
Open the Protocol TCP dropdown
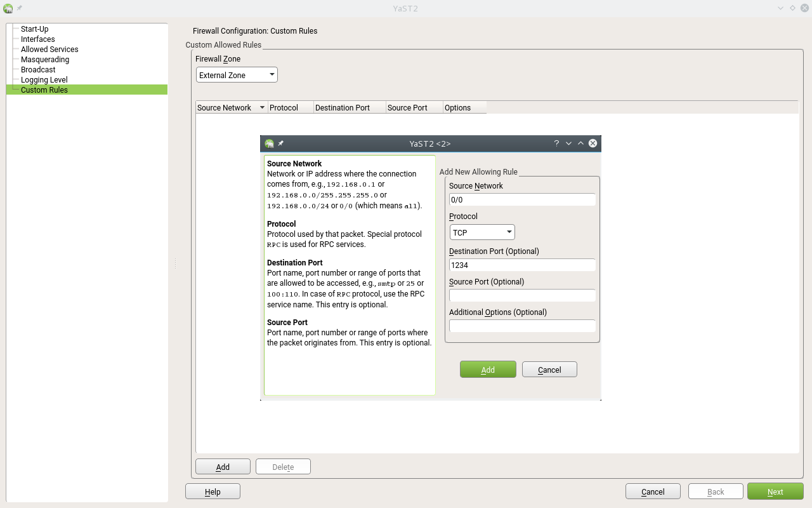click(482, 232)
